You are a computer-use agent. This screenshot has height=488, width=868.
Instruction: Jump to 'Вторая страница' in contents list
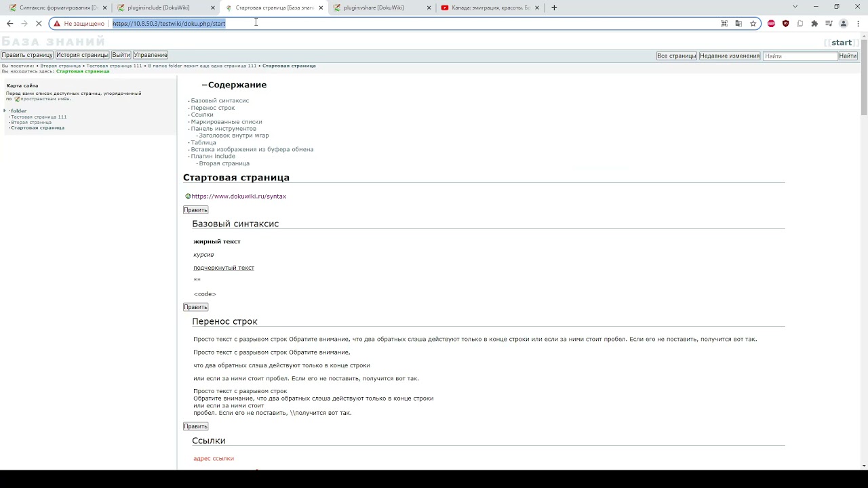coord(224,163)
